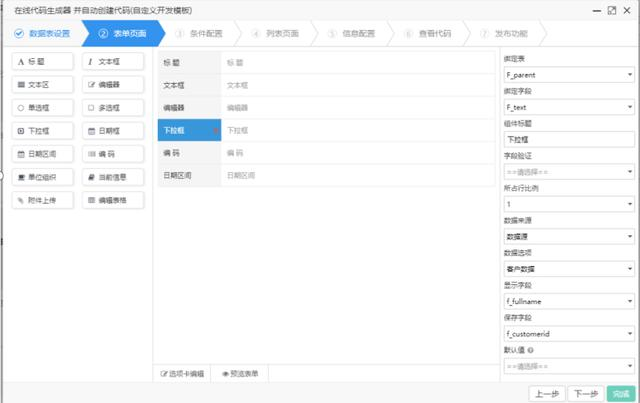Go to step 数据表设置
The width and height of the screenshot is (640, 403).
point(42,33)
